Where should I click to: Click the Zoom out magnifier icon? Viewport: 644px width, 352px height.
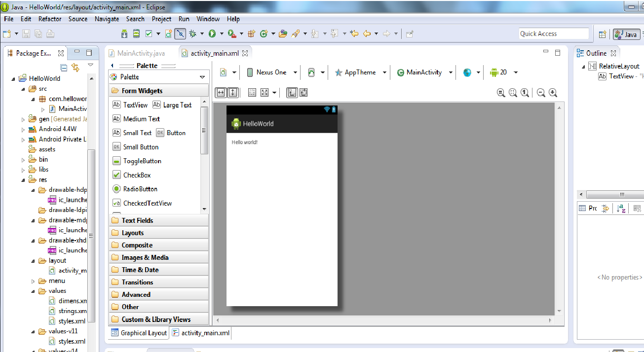(x=541, y=92)
